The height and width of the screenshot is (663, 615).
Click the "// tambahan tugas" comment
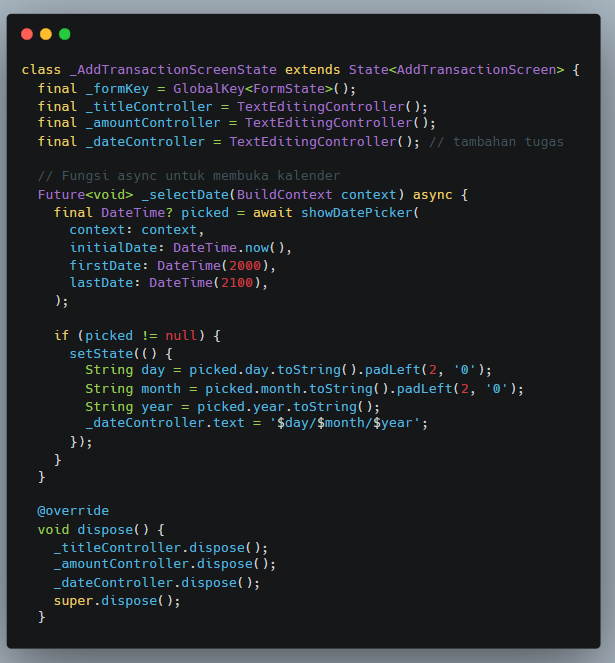496,142
